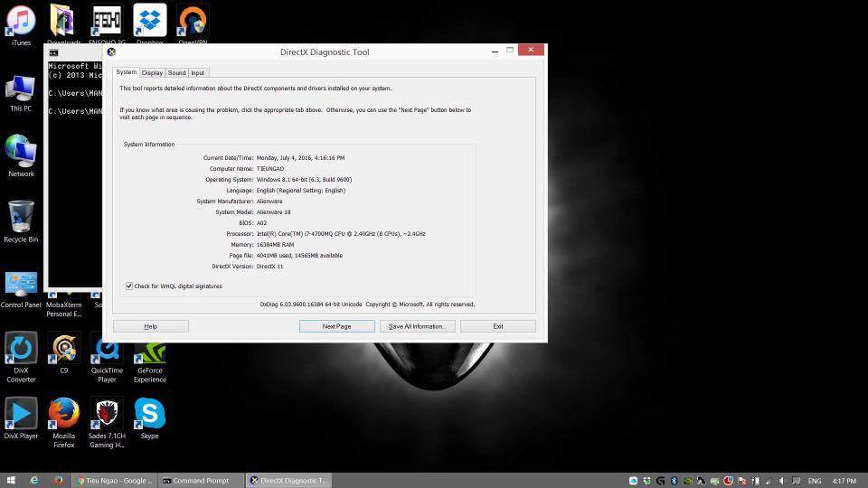Click the Bluetooth tray icon
The width and height of the screenshot is (868, 488).
pyautogui.click(x=674, y=481)
